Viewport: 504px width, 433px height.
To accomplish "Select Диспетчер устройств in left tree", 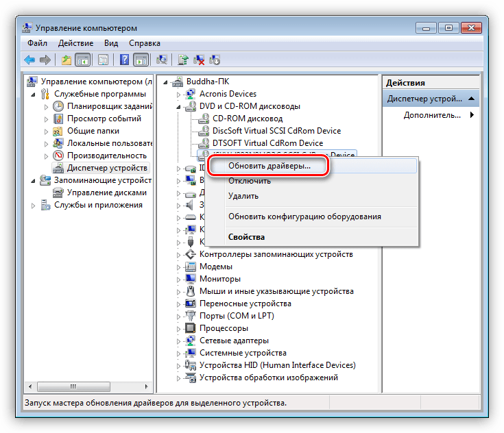I will pos(107,168).
